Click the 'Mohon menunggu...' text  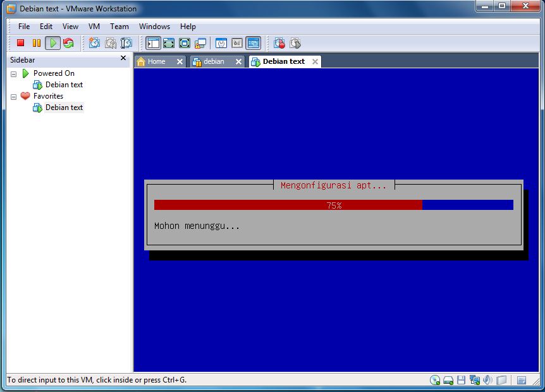coord(197,226)
